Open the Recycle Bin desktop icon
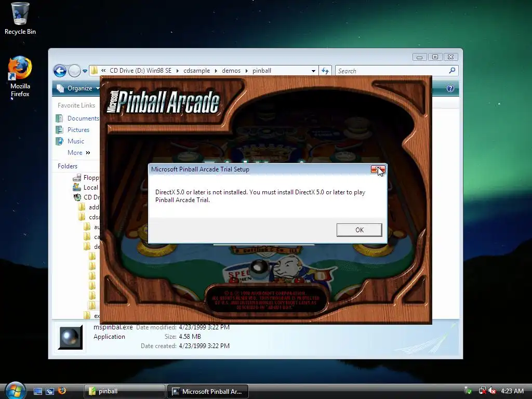Viewport: 532px width, 399px height. click(20, 19)
